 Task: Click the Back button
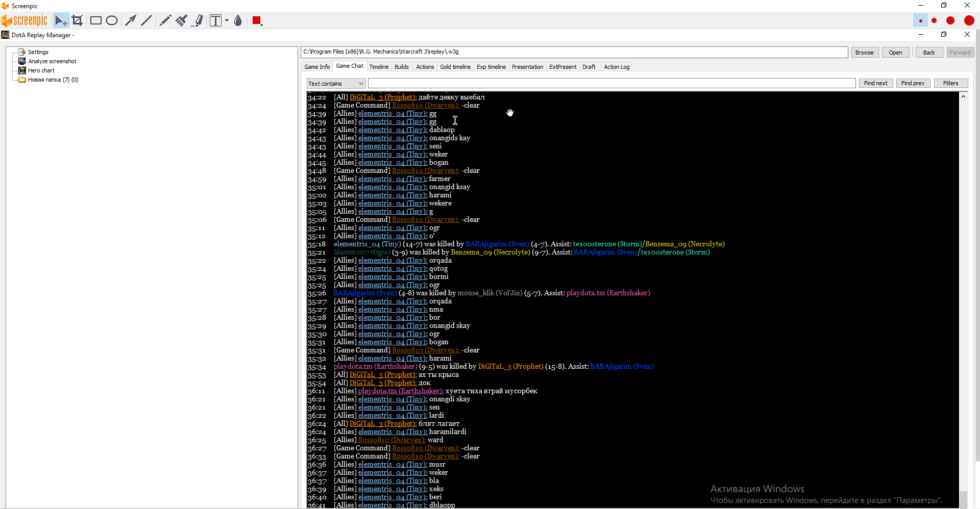929,53
